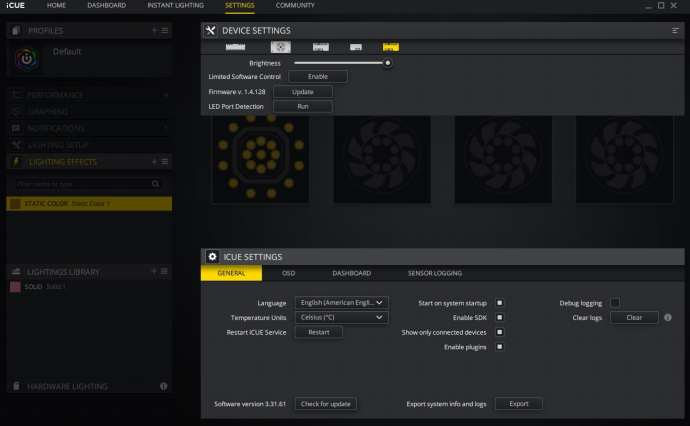
Task: Click the Firmware v. 1.4.128 label
Action: pos(237,92)
